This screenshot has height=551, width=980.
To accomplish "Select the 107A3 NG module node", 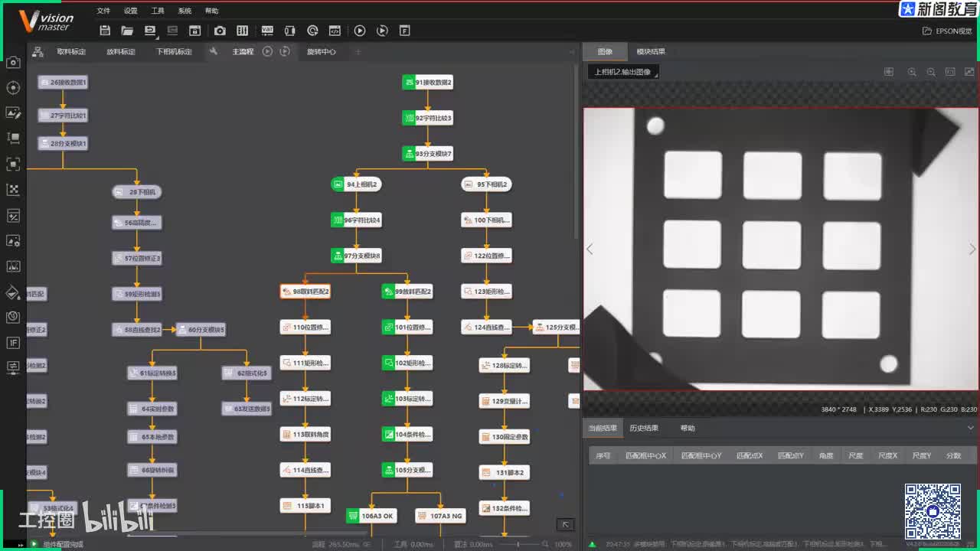I will [440, 516].
